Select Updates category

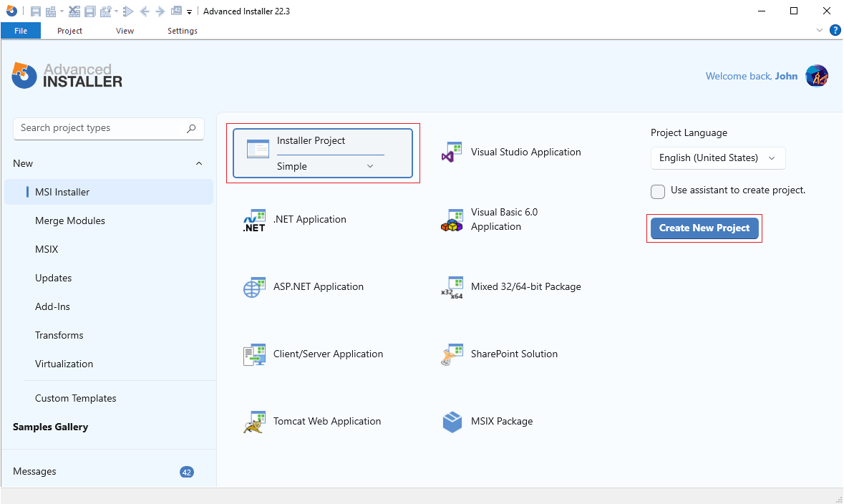tap(53, 278)
